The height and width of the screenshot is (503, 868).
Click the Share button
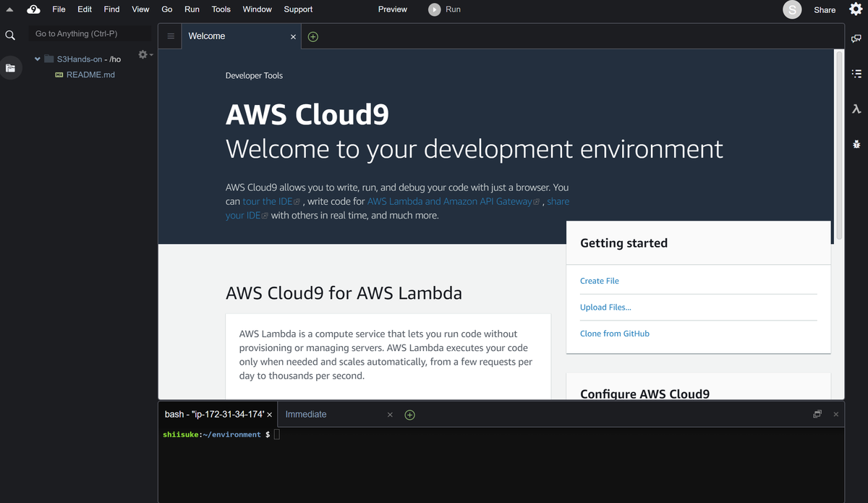[825, 10]
